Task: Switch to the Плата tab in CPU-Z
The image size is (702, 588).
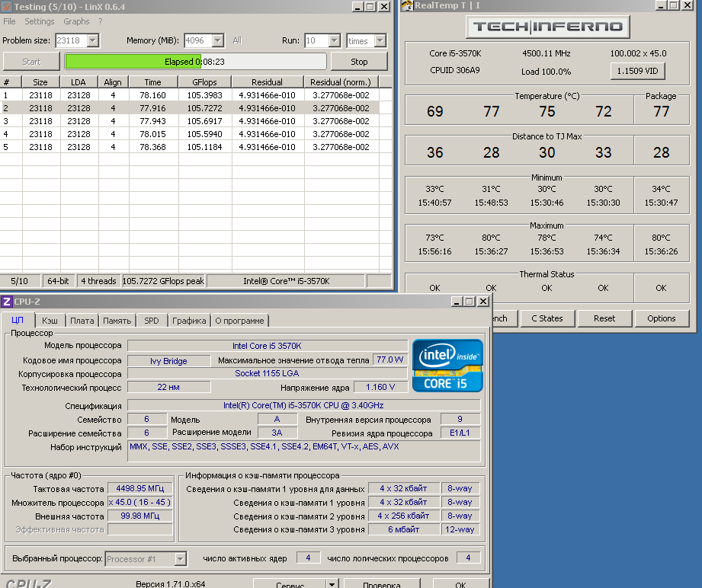Action: coord(82,321)
